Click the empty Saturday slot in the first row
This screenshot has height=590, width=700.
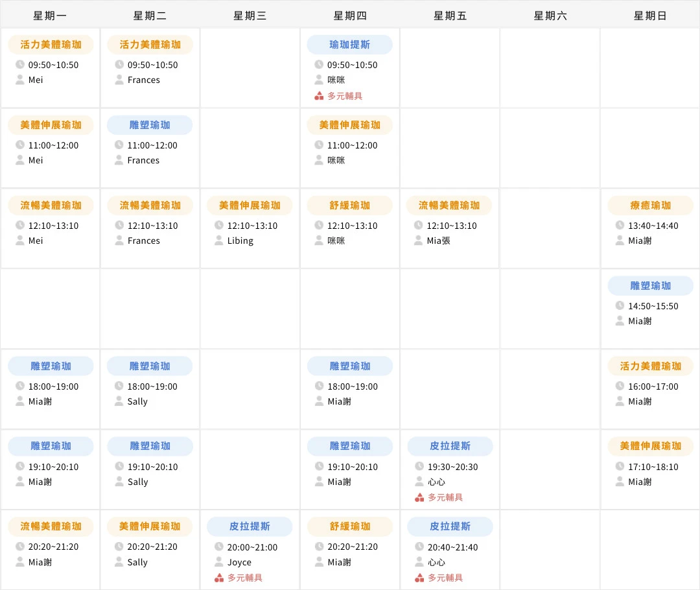(549, 67)
